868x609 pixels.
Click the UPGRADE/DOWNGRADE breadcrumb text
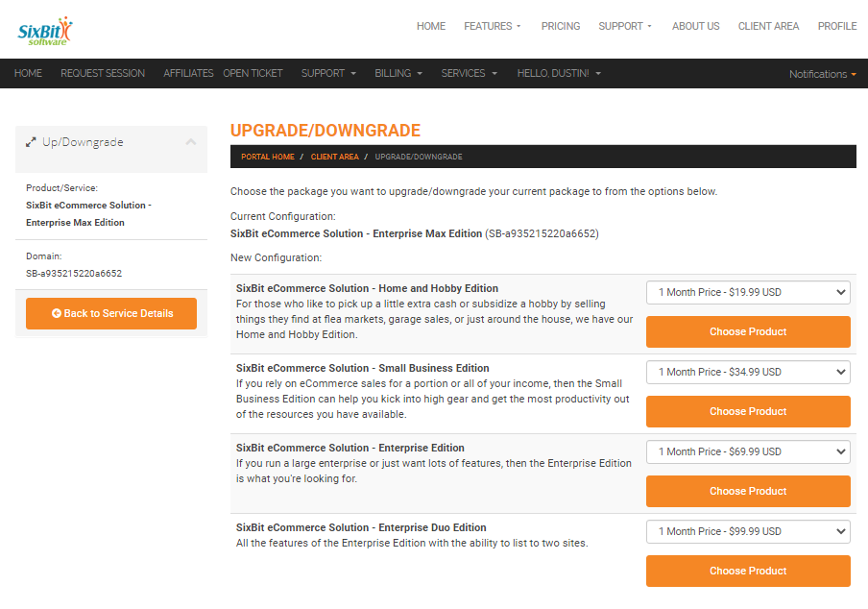click(419, 157)
